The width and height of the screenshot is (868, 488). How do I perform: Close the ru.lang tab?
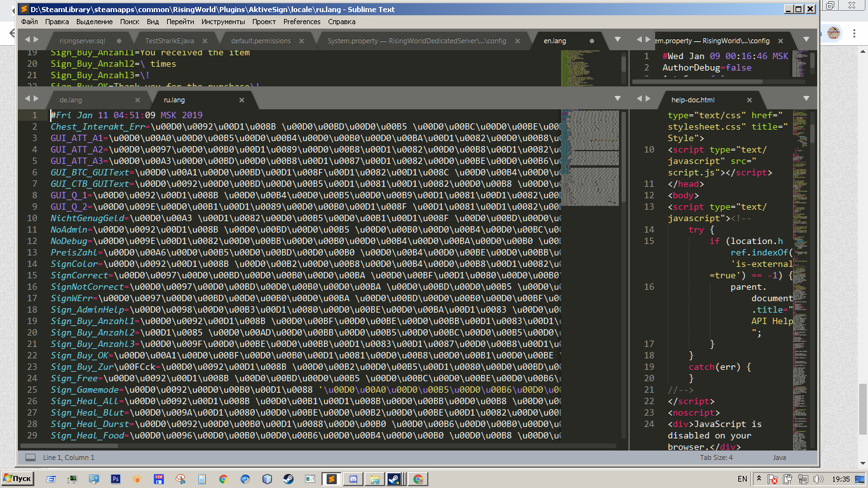pyautogui.click(x=241, y=100)
